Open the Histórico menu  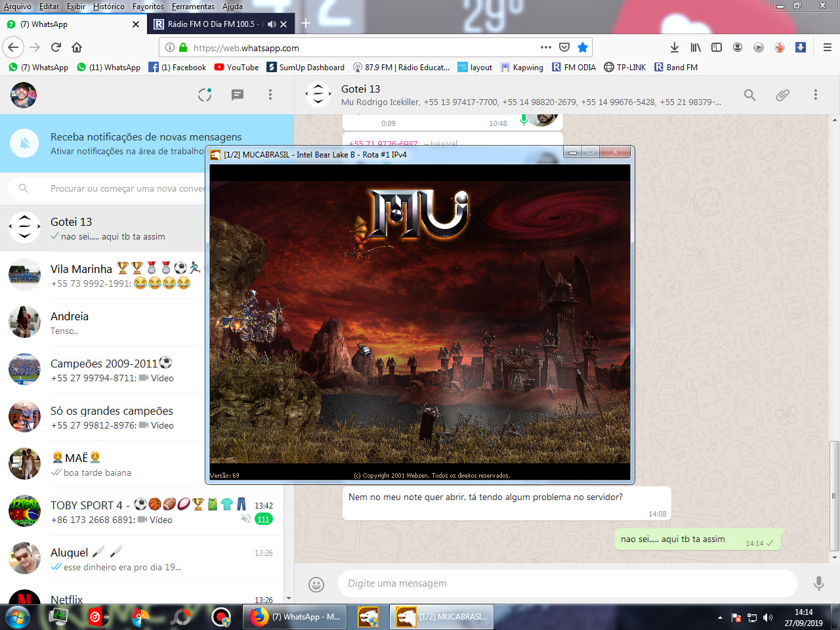(108, 7)
